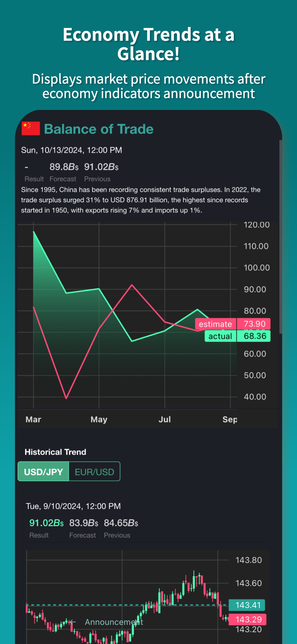The width and height of the screenshot is (297, 644).
Task: Tap the China flag icon
Action: tap(31, 129)
